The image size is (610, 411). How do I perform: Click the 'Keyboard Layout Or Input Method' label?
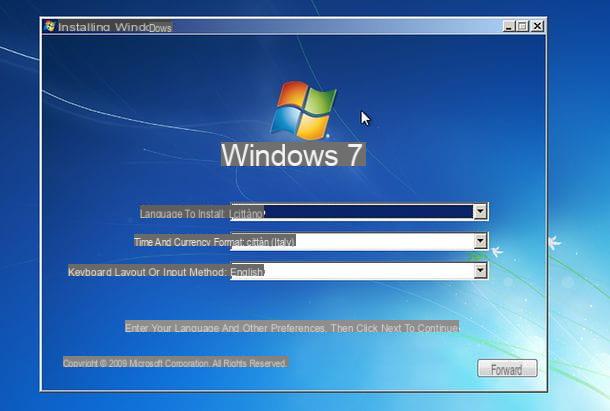[x=147, y=272]
